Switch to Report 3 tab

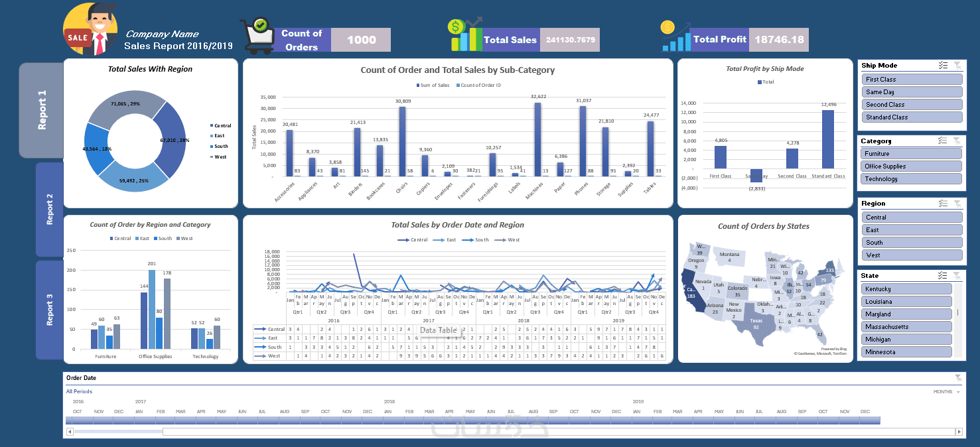pos(50,310)
